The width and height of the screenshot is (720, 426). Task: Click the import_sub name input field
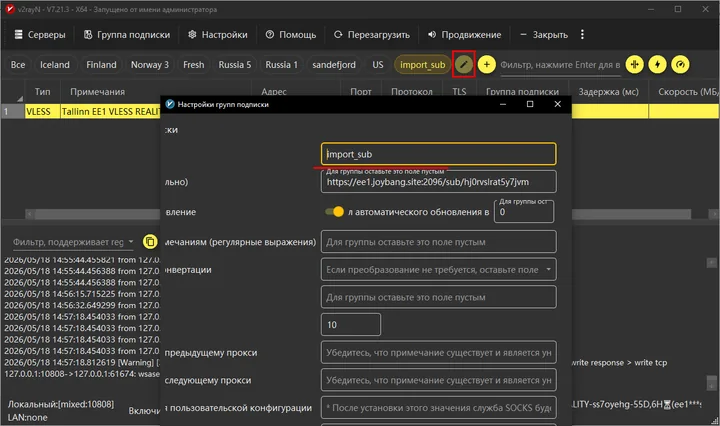(439, 154)
